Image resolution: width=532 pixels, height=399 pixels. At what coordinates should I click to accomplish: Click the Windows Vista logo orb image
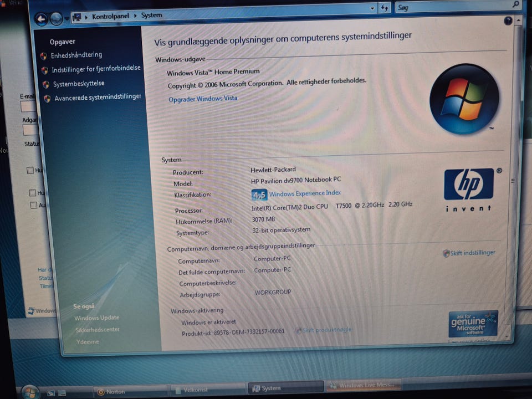[464, 99]
